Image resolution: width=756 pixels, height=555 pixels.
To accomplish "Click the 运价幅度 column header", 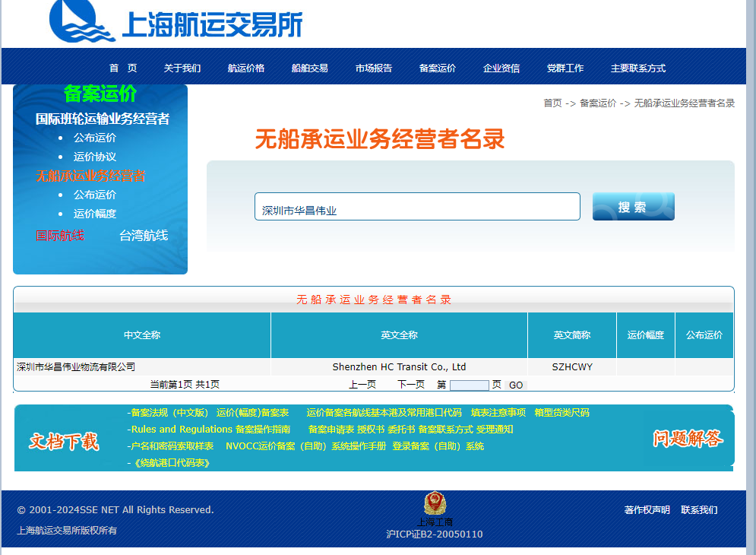I will coord(646,335).
